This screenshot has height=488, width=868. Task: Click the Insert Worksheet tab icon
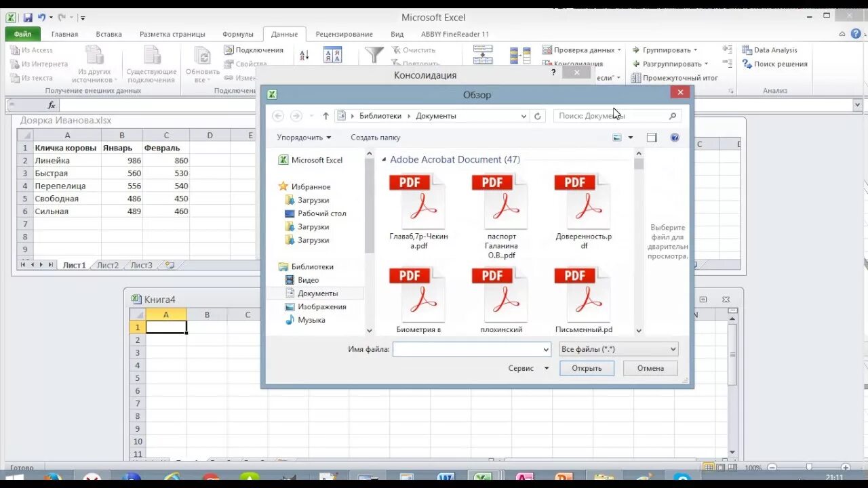[169, 265]
